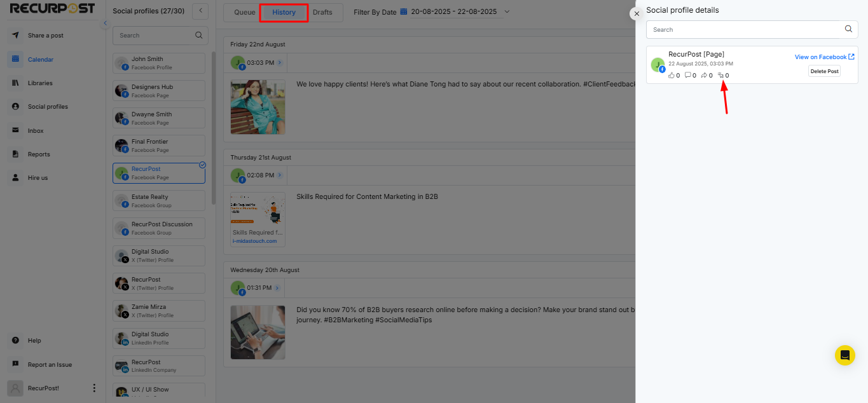Open the woman on bench post thumbnail
This screenshot has width=868, height=403.
pos(258,107)
